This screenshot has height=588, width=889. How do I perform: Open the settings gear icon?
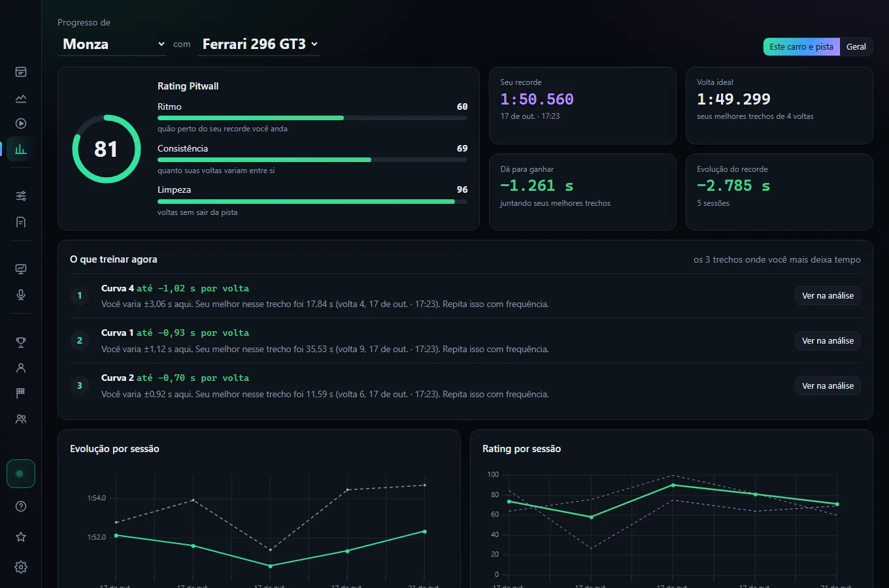click(21, 567)
